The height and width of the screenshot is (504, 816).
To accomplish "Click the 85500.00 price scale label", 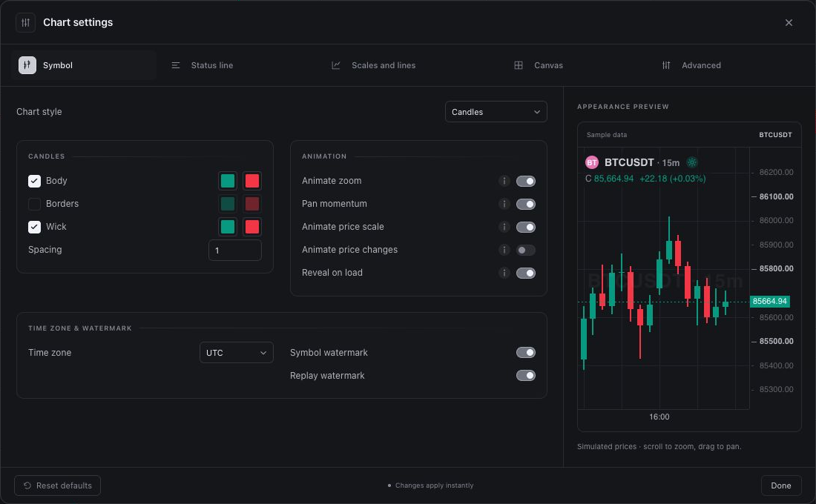I will pyautogui.click(x=776, y=341).
